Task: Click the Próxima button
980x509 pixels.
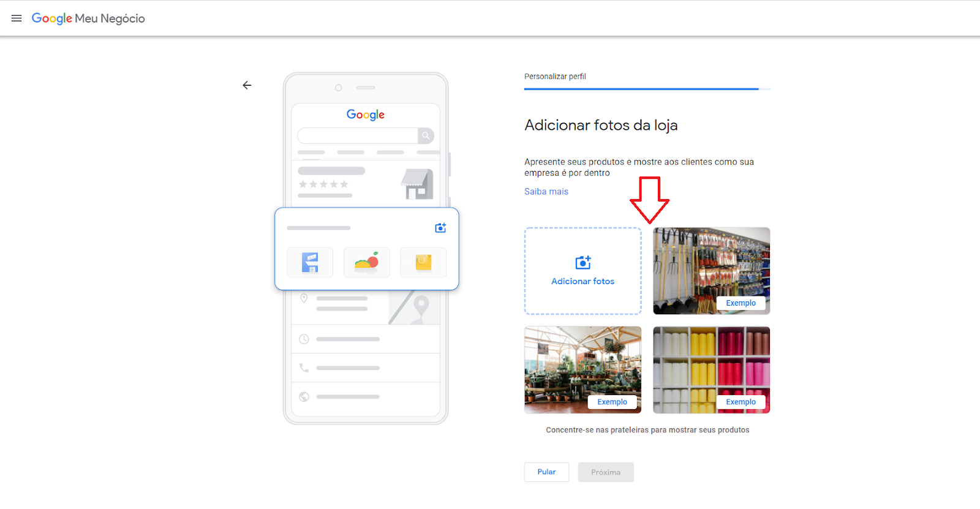Action: pyautogui.click(x=606, y=472)
